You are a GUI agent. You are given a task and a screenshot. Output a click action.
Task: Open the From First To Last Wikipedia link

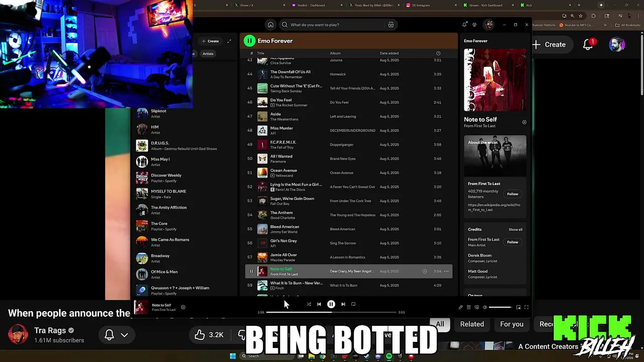tap(494, 207)
